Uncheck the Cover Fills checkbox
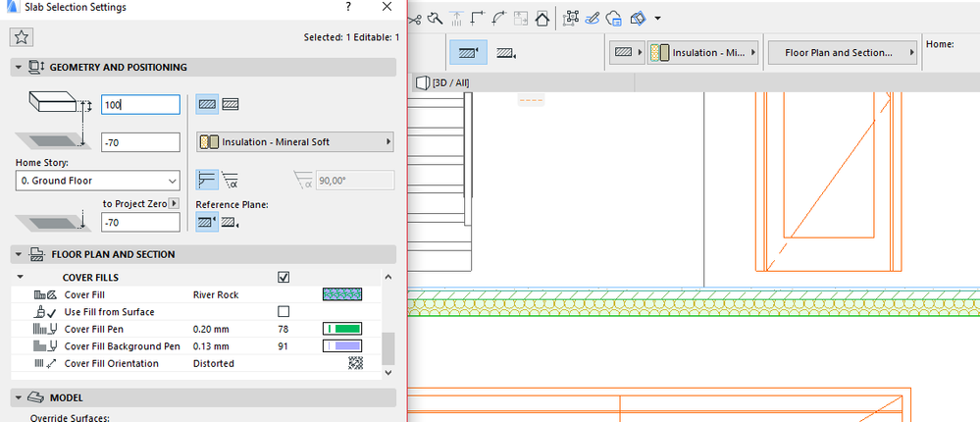The image size is (980, 422). [284, 278]
